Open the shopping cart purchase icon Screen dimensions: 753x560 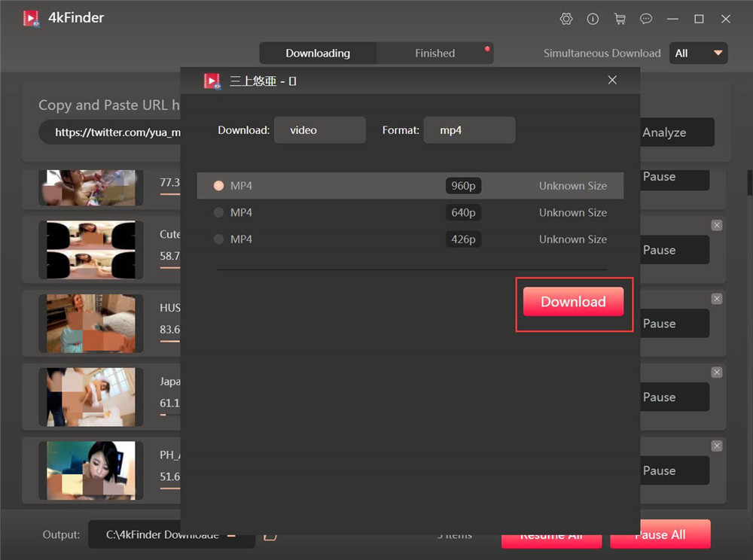pyautogui.click(x=620, y=19)
